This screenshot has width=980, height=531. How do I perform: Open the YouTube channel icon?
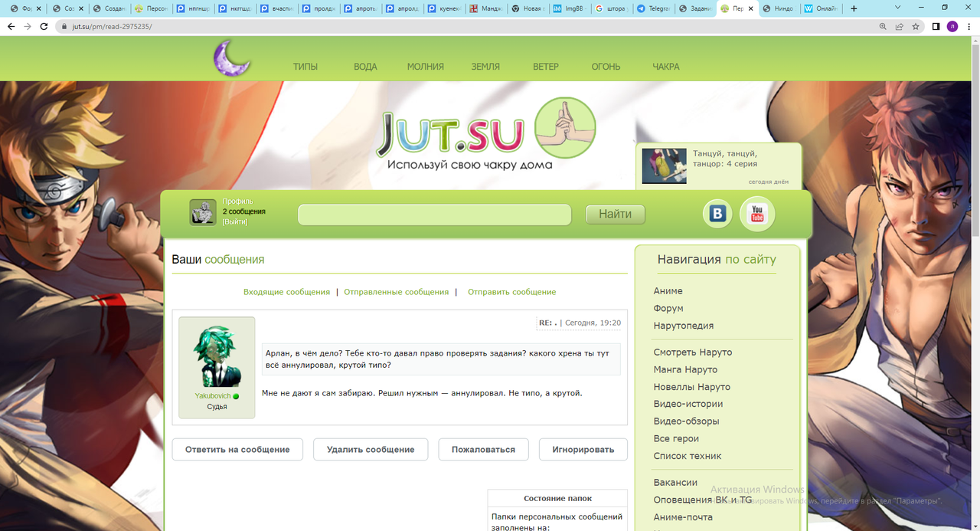(757, 214)
